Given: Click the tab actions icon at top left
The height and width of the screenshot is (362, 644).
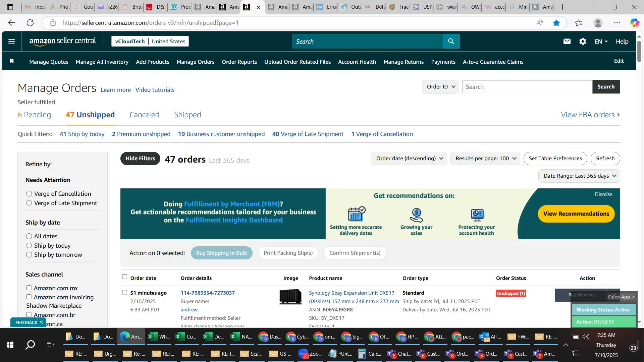Looking at the screenshot, I should (10, 7).
